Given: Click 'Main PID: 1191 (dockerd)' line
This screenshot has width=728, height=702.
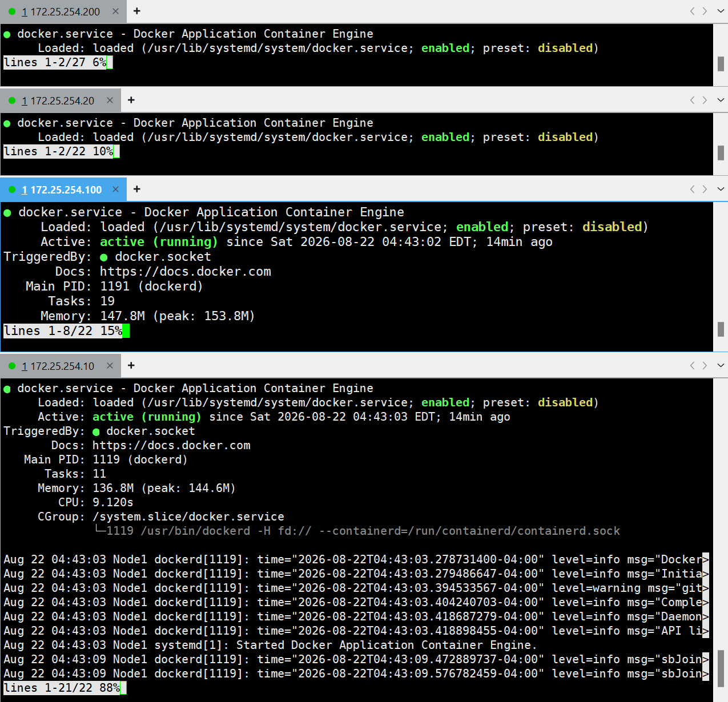Looking at the screenshot, I should [114, 287].
